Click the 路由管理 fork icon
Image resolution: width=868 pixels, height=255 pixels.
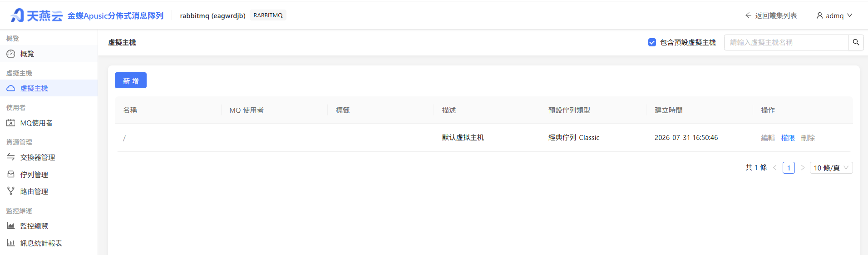tap(11, 191)
